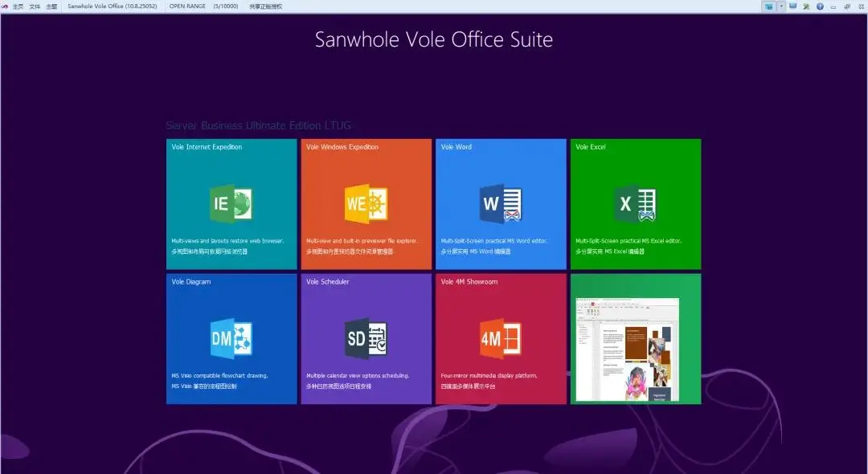
Task: Click the tools icon beside help
Action: pyautogui.click(x=806, y=6)
